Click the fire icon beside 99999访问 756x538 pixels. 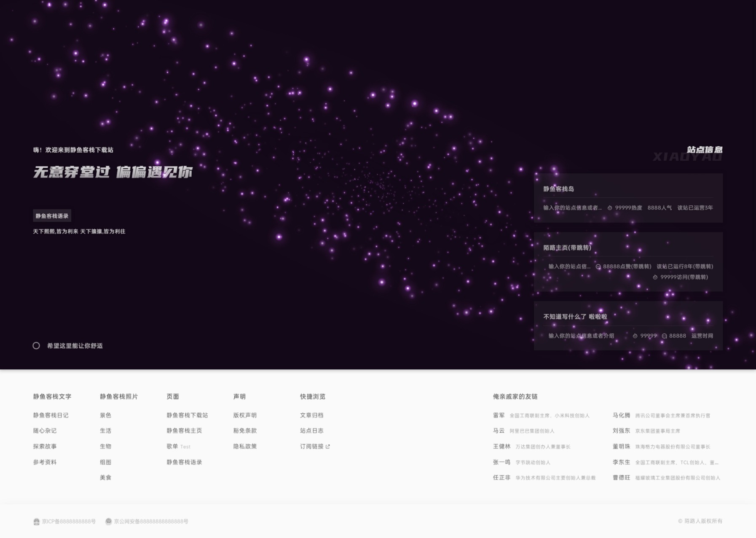[655, 277]
